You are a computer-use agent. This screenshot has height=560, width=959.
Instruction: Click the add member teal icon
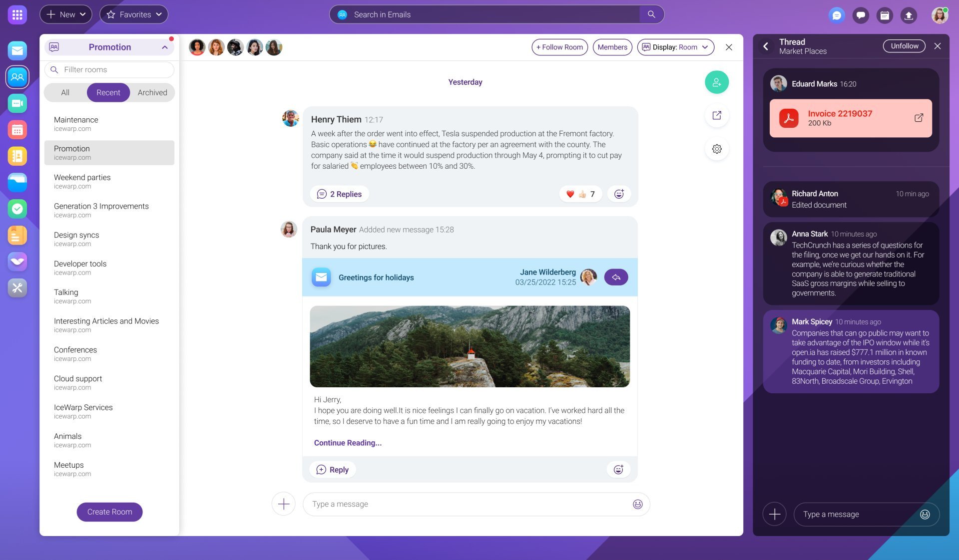pyautogui.click(x=717, y=82)
